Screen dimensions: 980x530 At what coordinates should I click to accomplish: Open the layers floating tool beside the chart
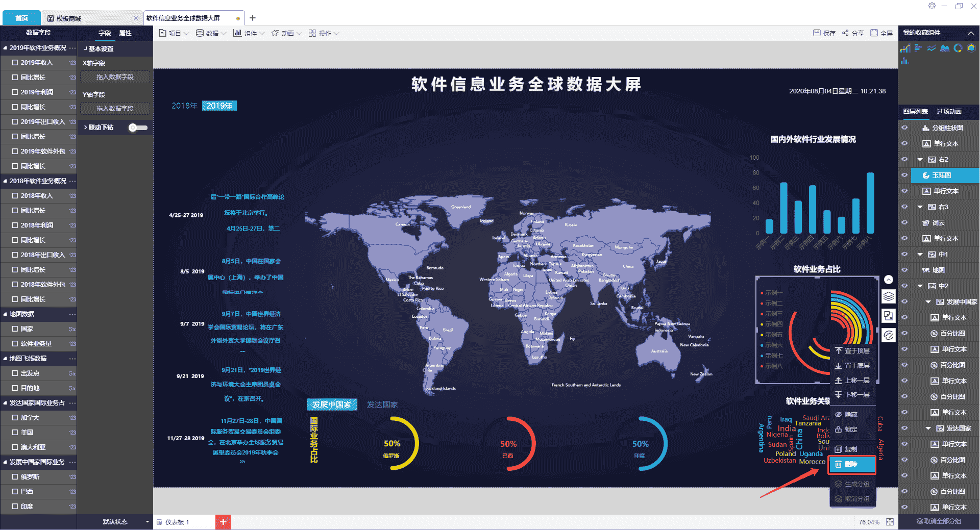[889, 296]
